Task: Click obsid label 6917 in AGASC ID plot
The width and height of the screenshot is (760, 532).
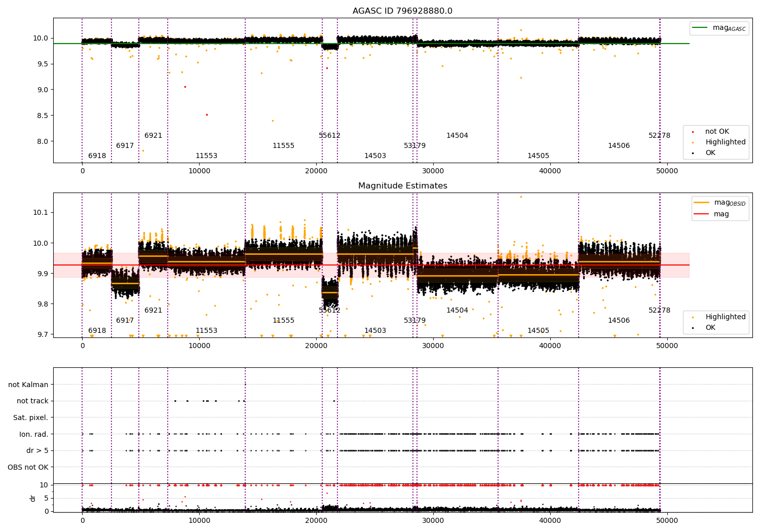Action: click(125, 146)
